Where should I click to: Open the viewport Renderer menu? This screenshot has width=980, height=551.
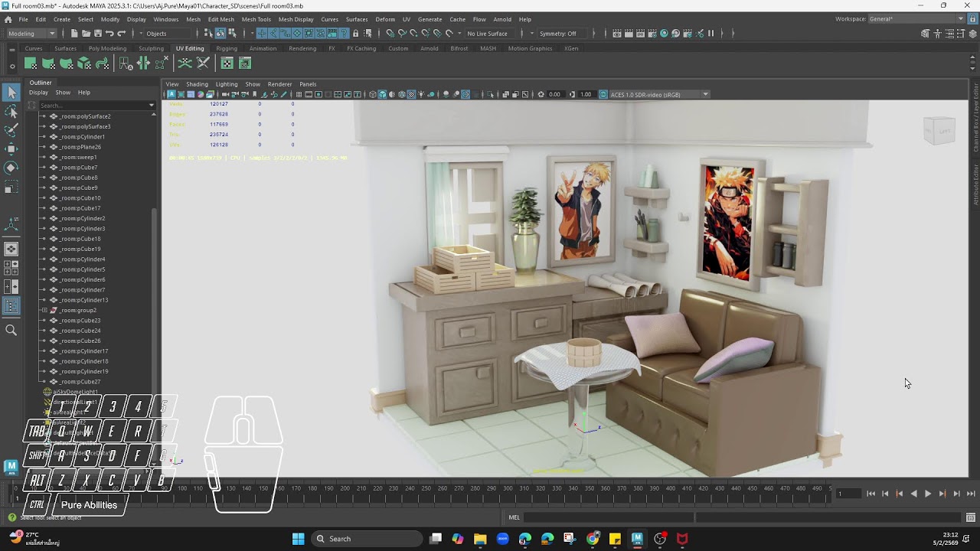279,84
